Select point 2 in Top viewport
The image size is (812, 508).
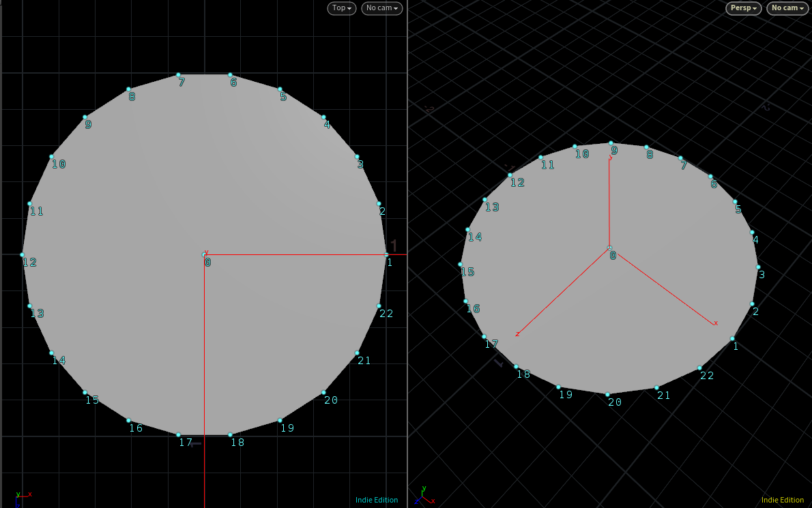click(x=379, y=204)
